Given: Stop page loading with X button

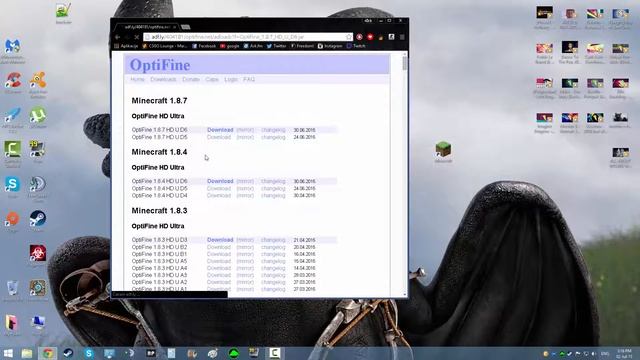Looking at the screenshot, I should coord(136,37).
